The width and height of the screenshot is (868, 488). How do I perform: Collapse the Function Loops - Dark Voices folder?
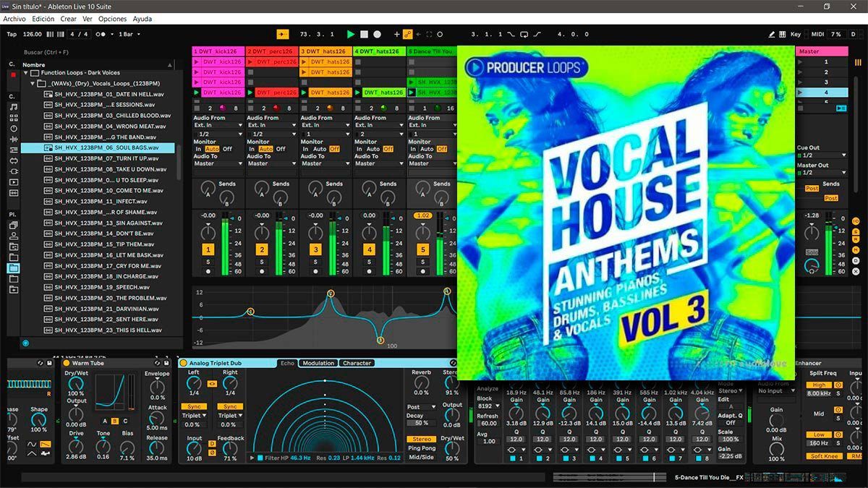[x=27, y=73]
